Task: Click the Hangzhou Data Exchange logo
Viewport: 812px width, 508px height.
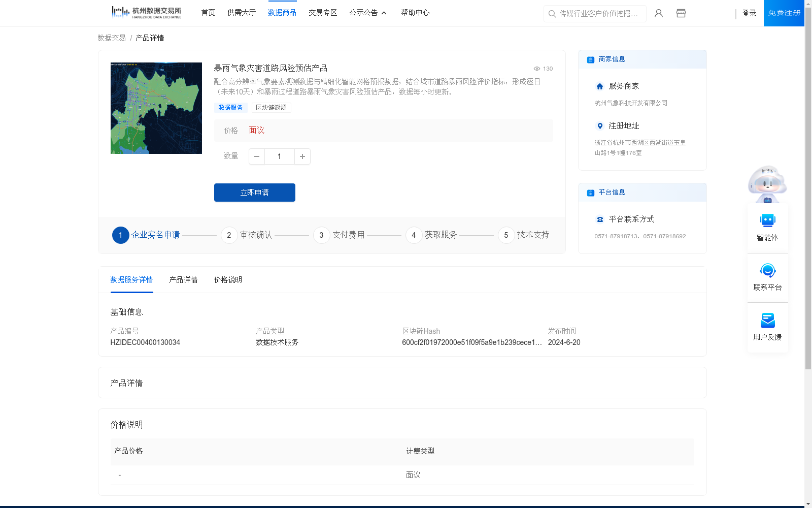Action: (146, 13)
